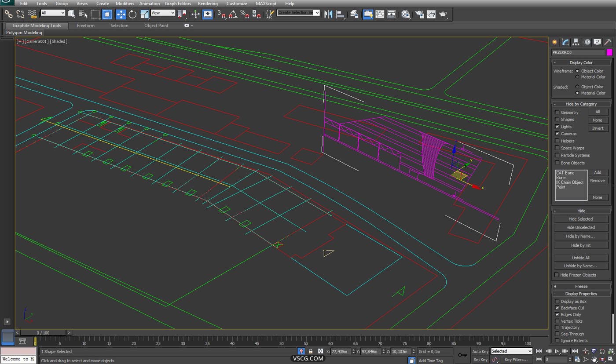Enable the Helpers hide category checkbox
616x364 pixels.
[x=557, y=141]
